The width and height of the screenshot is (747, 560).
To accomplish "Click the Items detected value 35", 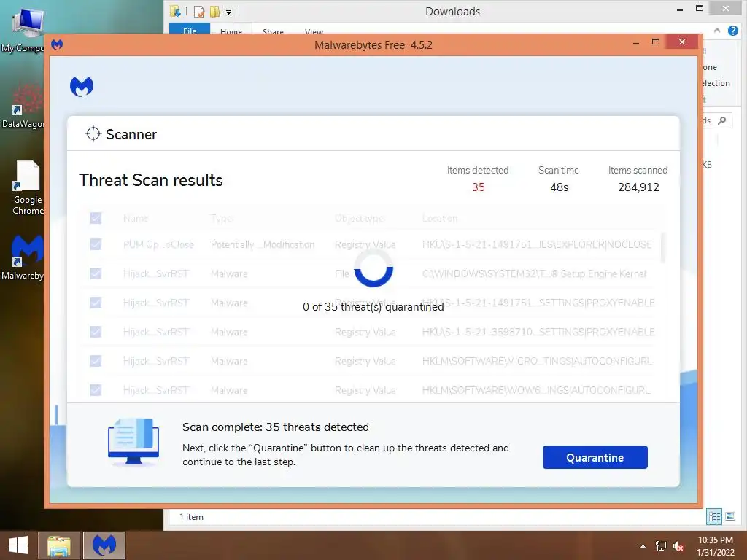I will [479, 187].
